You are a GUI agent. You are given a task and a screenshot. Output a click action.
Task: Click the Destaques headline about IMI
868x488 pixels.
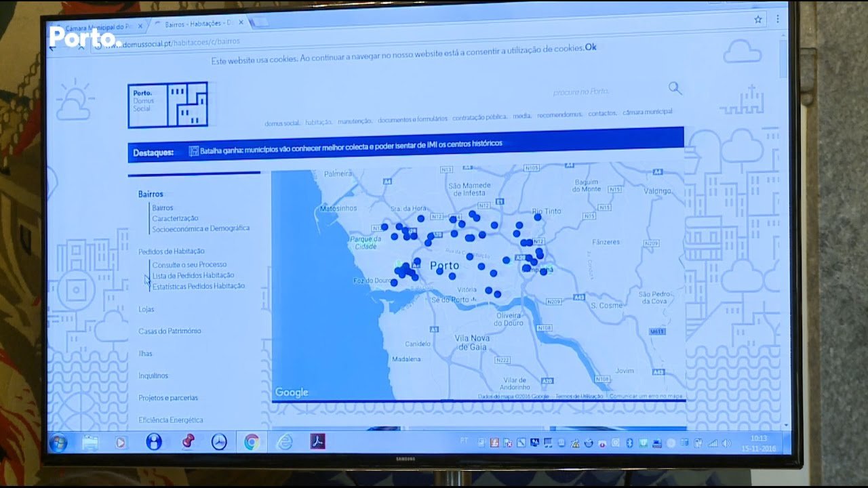(351, 144)
